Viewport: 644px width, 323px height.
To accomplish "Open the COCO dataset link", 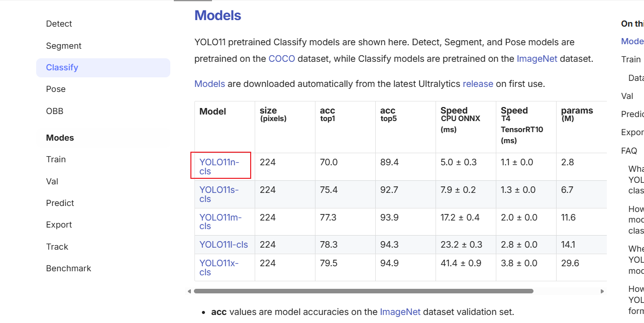I will (282, 58).
